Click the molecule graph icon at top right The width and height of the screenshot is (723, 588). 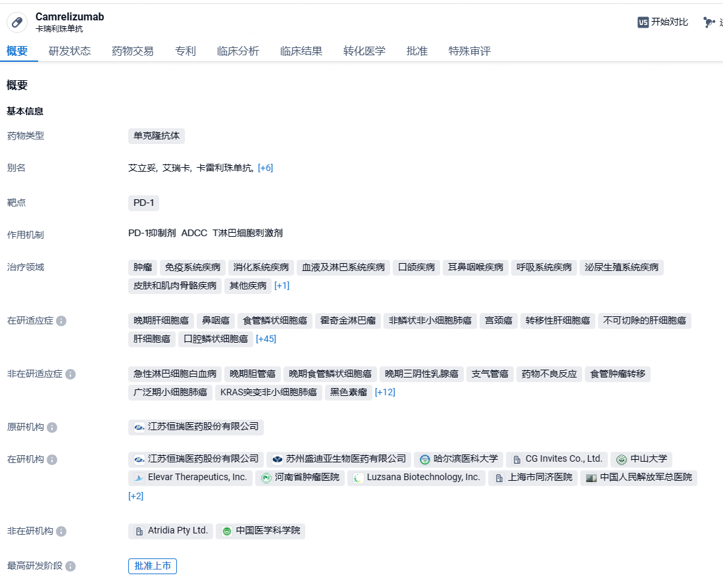point(709,22)
